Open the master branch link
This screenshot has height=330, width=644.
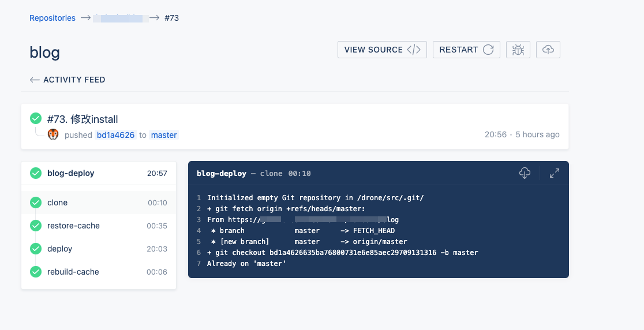164,135
